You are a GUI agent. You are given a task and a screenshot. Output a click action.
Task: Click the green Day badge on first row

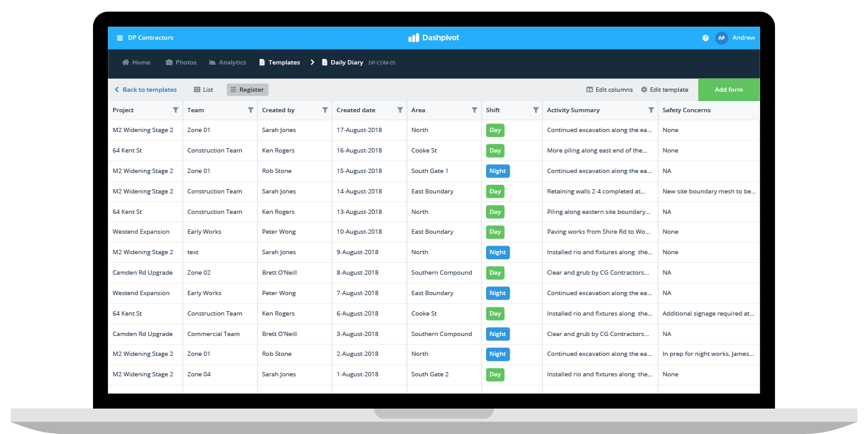[495, 130]
